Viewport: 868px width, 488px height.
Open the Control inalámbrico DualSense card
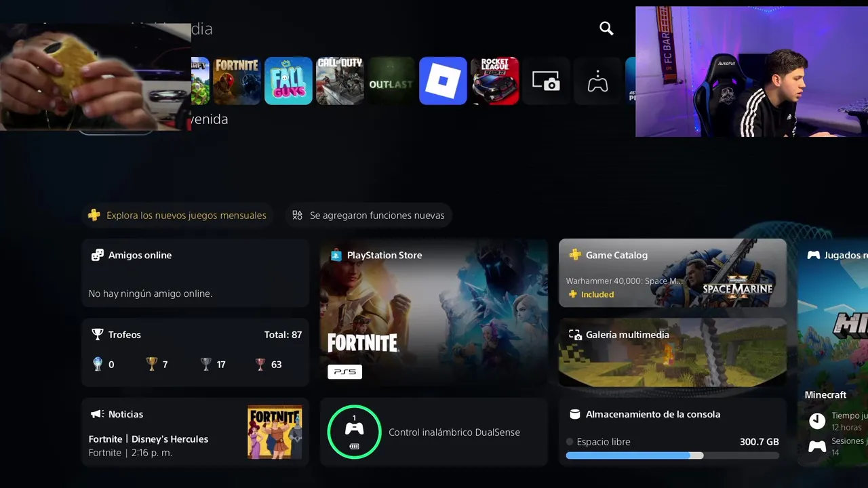[434, 432]
